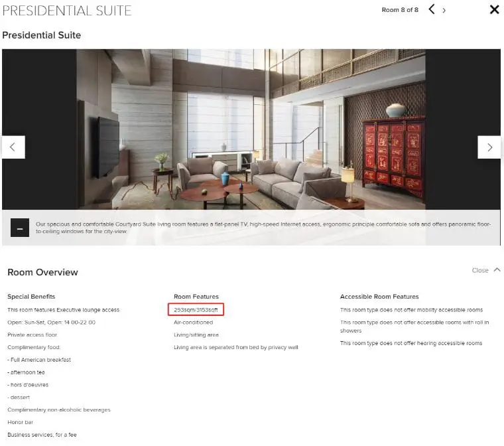The image size is (504, 446).
Task: Select the Room Features column heading
Action: coord(196,297)
